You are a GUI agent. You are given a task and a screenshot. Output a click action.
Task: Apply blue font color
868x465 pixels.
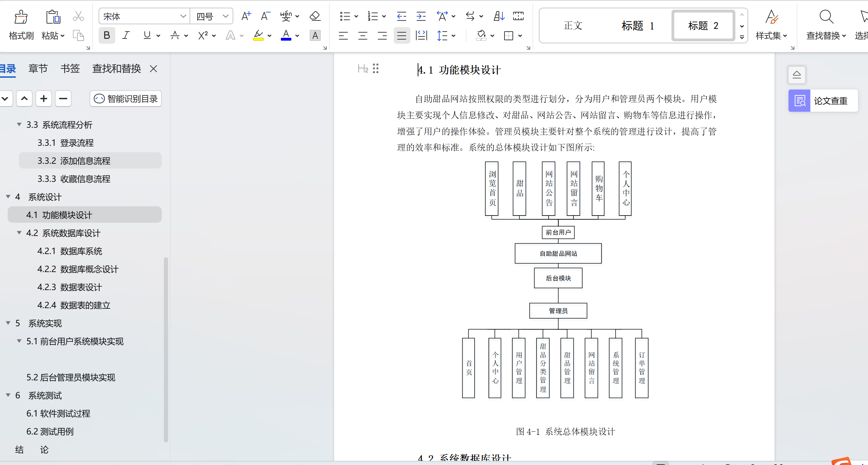click(x=286, y=35)
